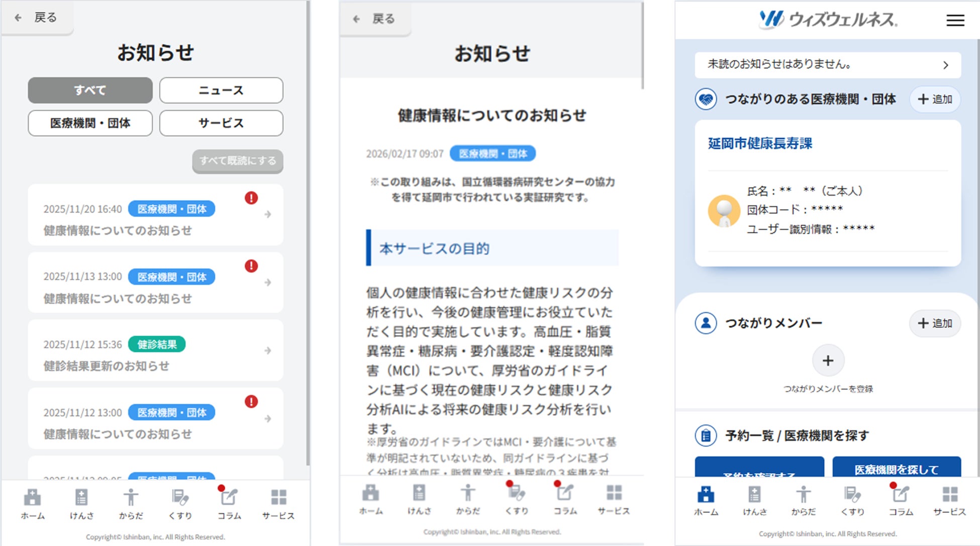Click 追加 next to つながりのある医療機関・団体

[x=935, y=99]
